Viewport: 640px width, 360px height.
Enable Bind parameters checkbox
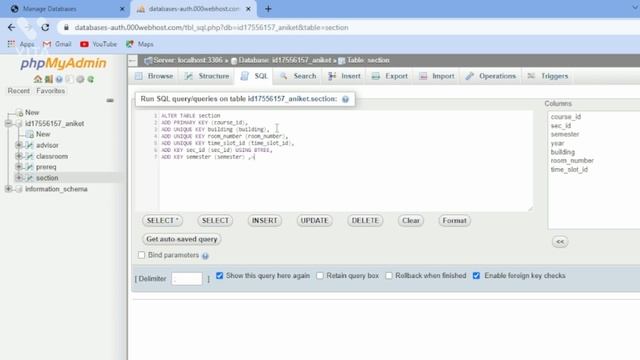(141, 255)
